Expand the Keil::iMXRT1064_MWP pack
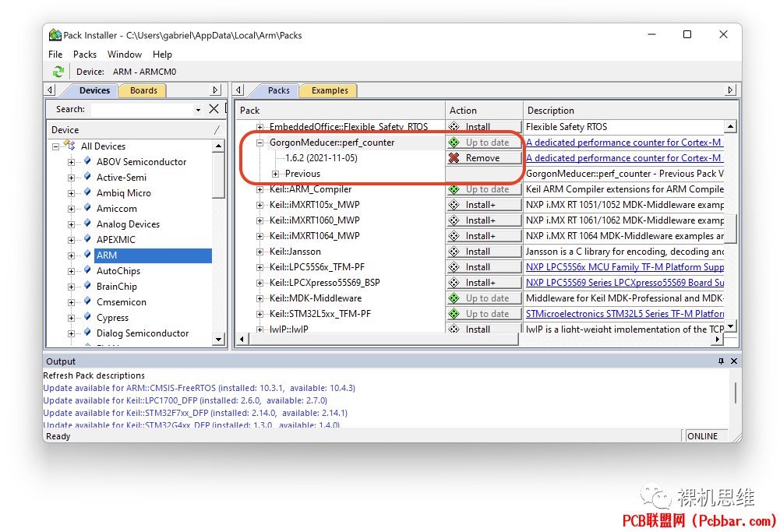 (x=259, y=236)
